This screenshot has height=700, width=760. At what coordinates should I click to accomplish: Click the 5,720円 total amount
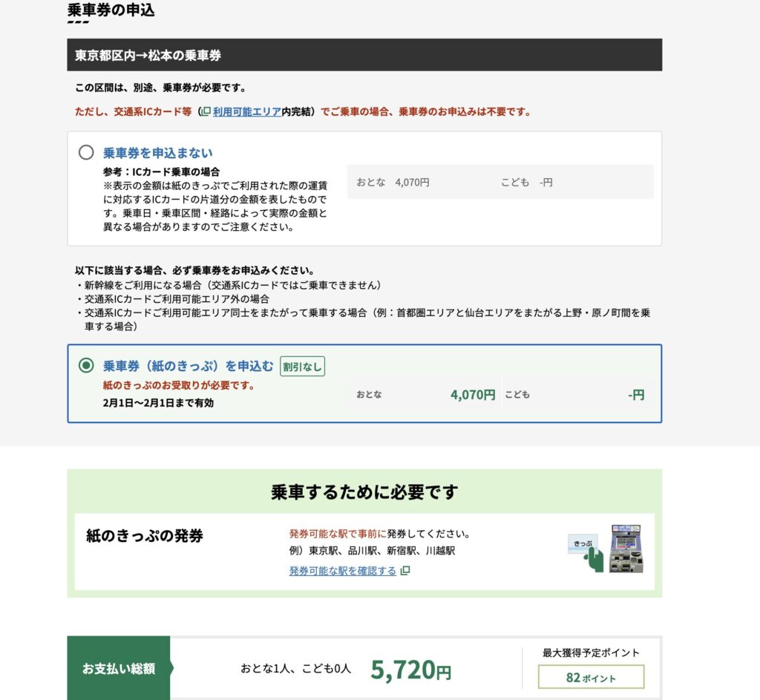410,670
